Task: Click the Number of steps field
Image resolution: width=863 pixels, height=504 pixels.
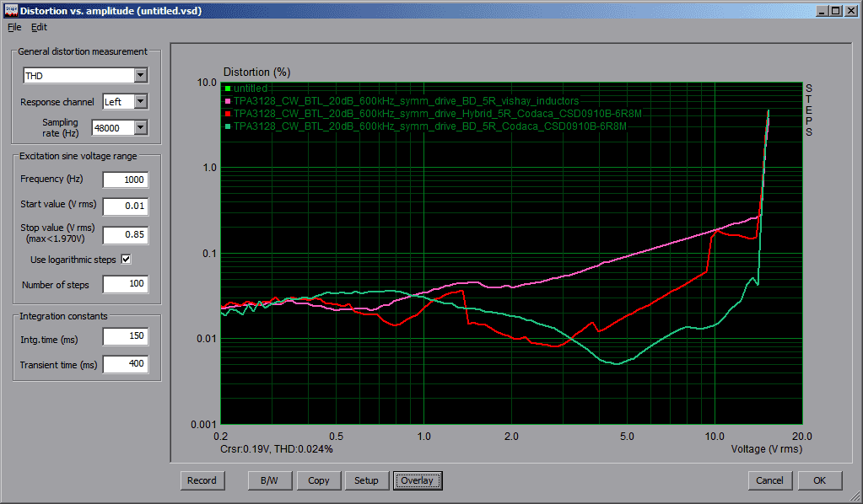Action: (125, 285)
